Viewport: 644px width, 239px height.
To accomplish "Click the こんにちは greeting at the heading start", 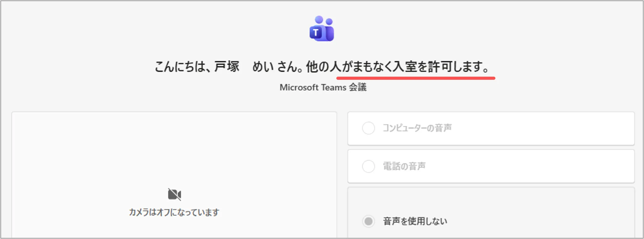I will [180, 67].
